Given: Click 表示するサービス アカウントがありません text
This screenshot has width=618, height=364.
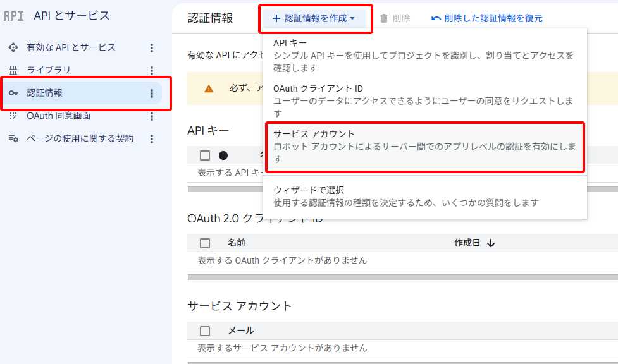Looking at the screenshot, I should tap(282, 348).
